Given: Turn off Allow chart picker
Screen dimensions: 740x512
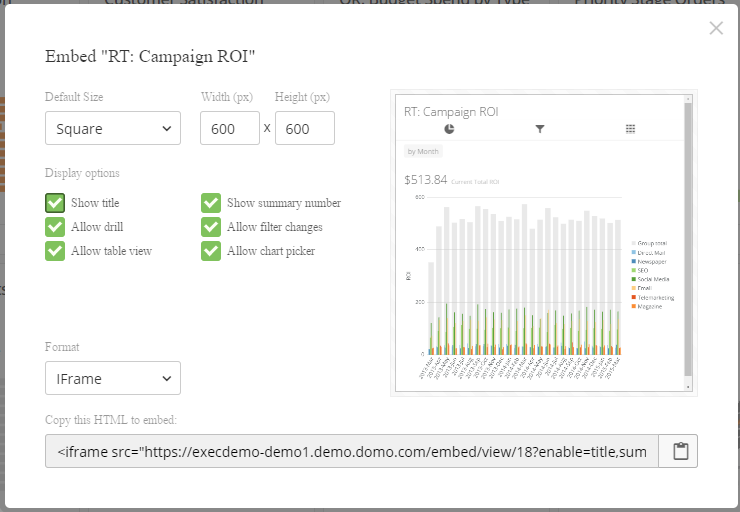Looking at the screenshot, I should [x=211, y=251].
